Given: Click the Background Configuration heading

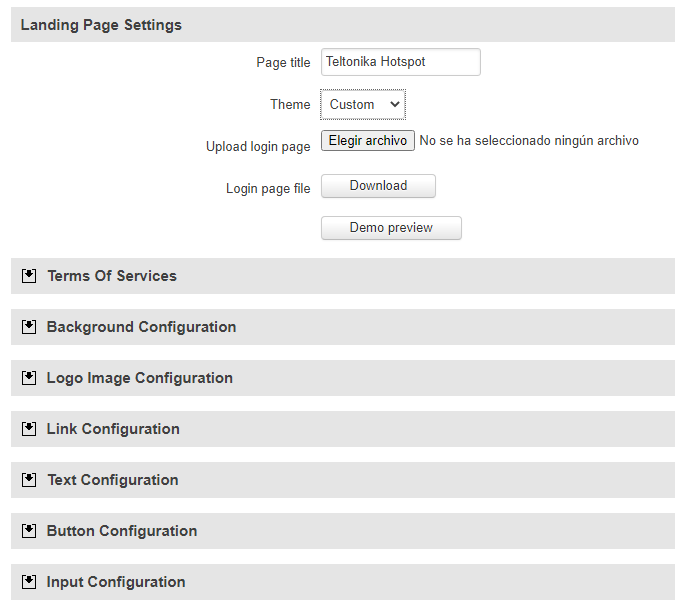Looking at the screenshot, I should tap(141, 327).
